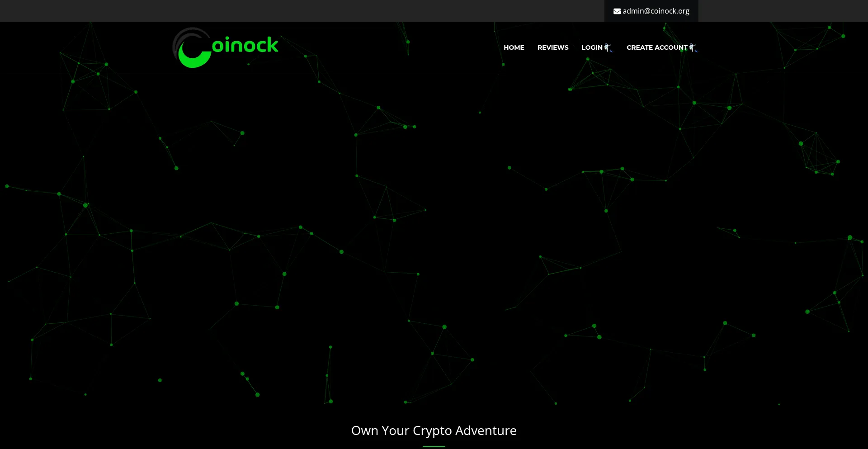Go to the HOME menu item
This screenshot has height=449, width=868.
click(514, 47)
